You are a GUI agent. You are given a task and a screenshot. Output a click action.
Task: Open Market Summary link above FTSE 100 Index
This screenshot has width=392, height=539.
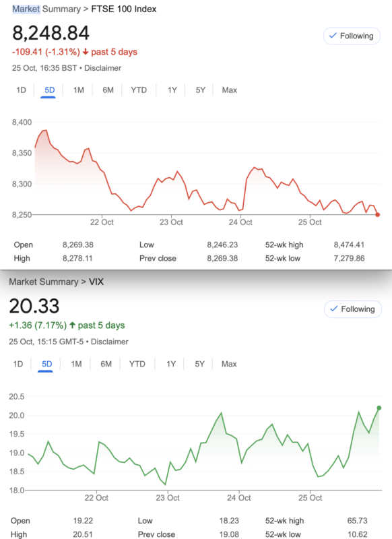pos(46,9)
